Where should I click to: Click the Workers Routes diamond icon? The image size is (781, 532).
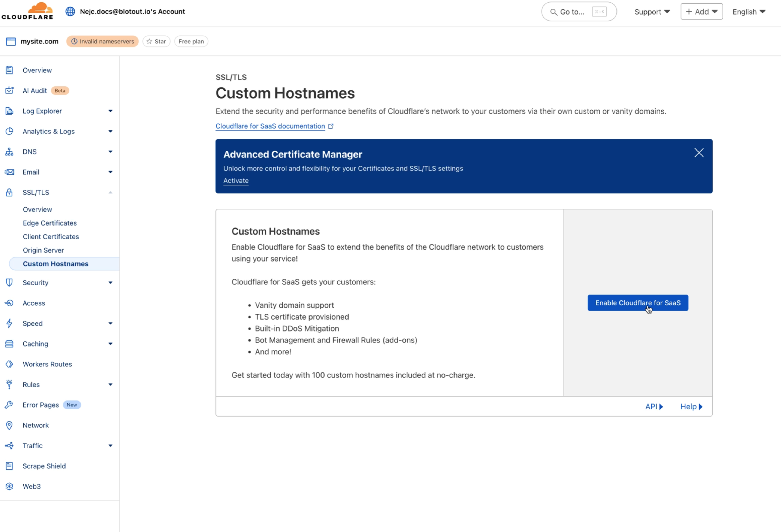(9, 364)
